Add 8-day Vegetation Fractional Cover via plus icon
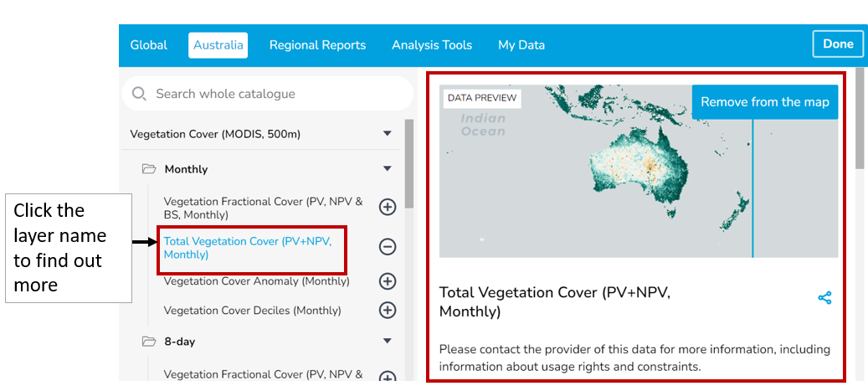 (388, 377)
